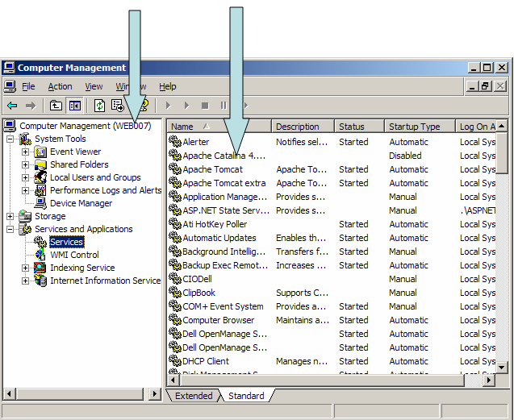
Task: Click the Apache Tomcat service gear icon
Action: [175, 169]
